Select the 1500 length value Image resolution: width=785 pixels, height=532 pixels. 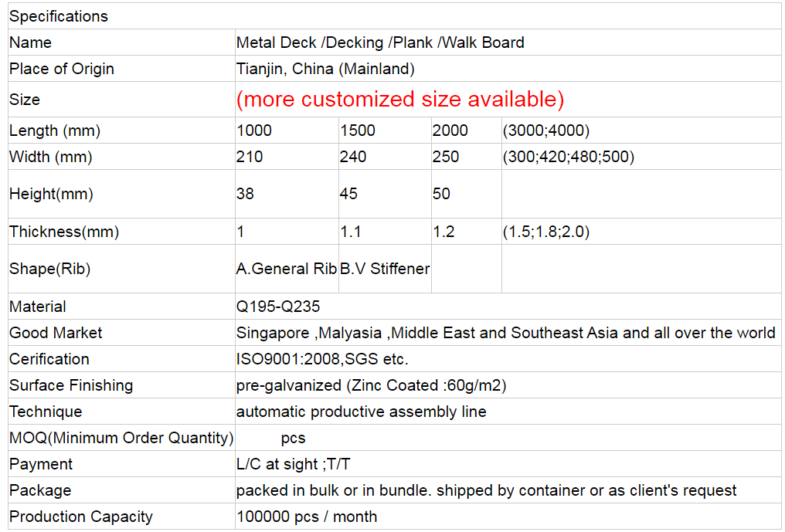point(358,130)
